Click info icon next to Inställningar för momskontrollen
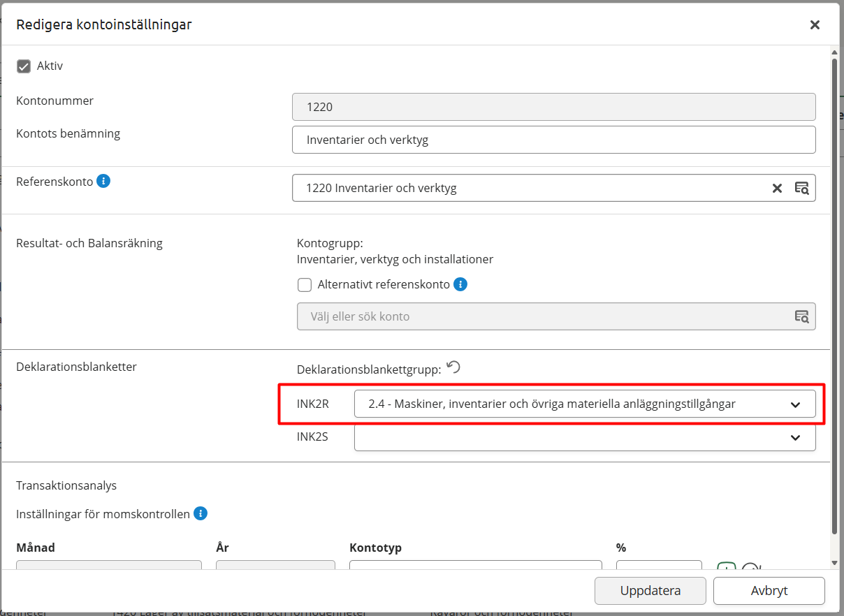 (201, 514)
